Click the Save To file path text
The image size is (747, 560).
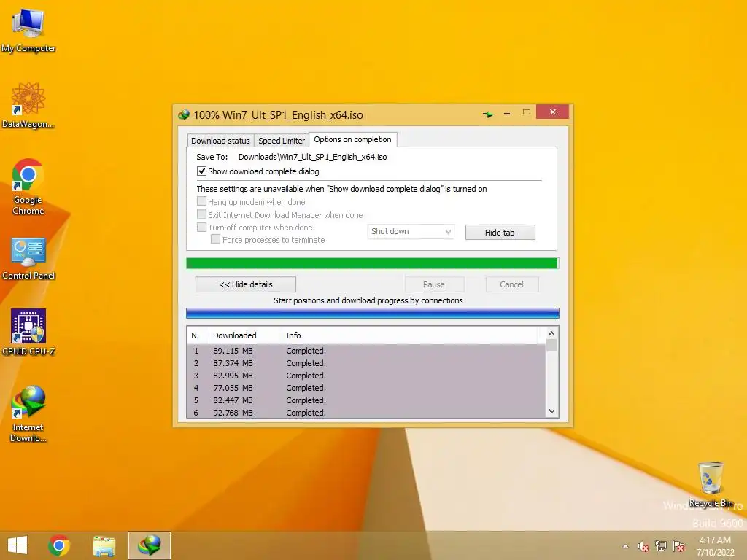(x=312, y=157)
